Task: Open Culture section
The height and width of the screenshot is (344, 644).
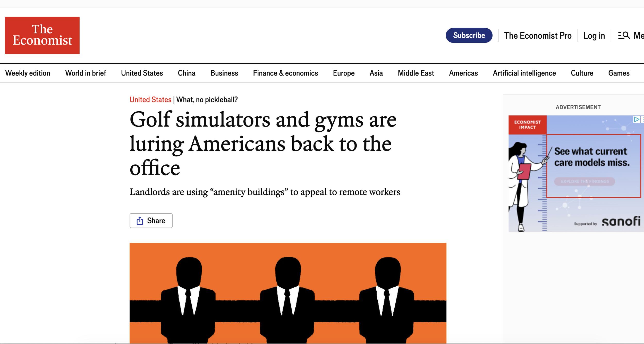Action: [x=582, y=73]
